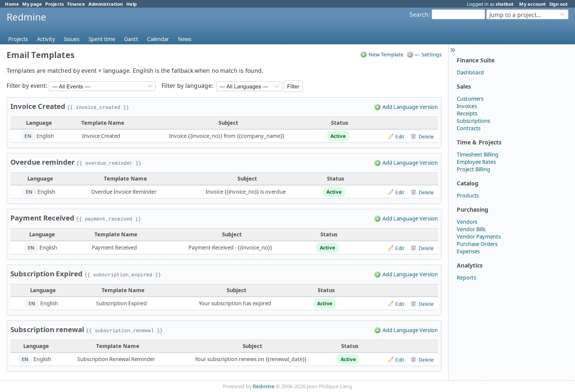
Task: Open the Timesheet Billing sidebar link
Action: point(477,155)
